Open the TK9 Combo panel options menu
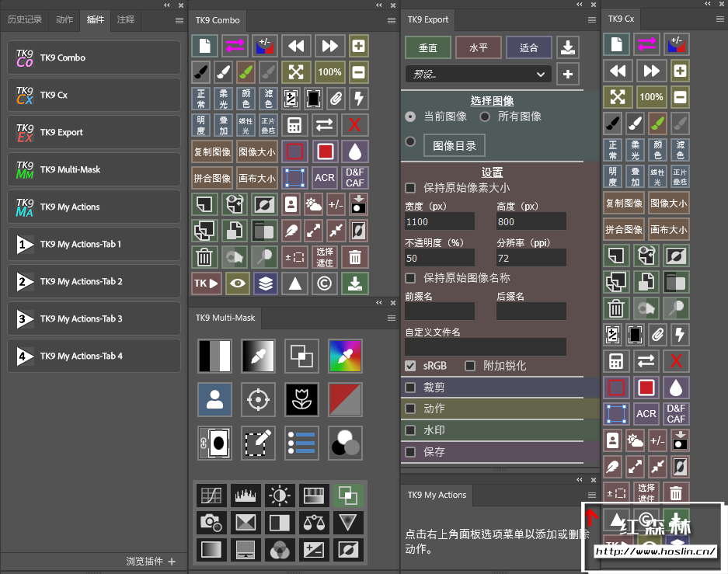This screenshot has width=728, height=574. point(392,20)
